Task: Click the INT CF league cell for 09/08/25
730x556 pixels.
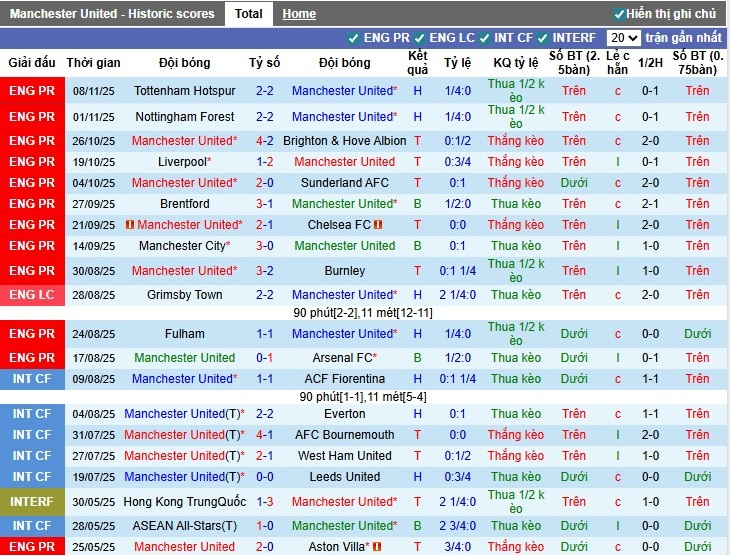Action: tap(32, 379)
